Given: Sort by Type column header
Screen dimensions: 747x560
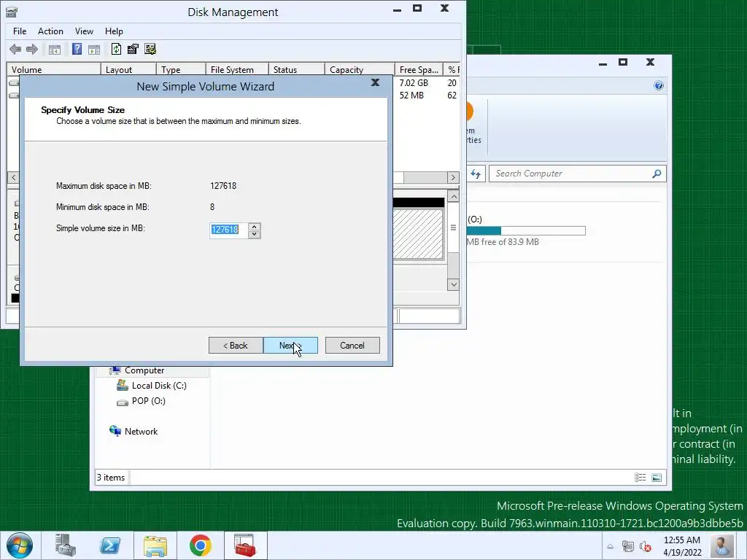Looking at the screenshot, I should pos(181,69).
